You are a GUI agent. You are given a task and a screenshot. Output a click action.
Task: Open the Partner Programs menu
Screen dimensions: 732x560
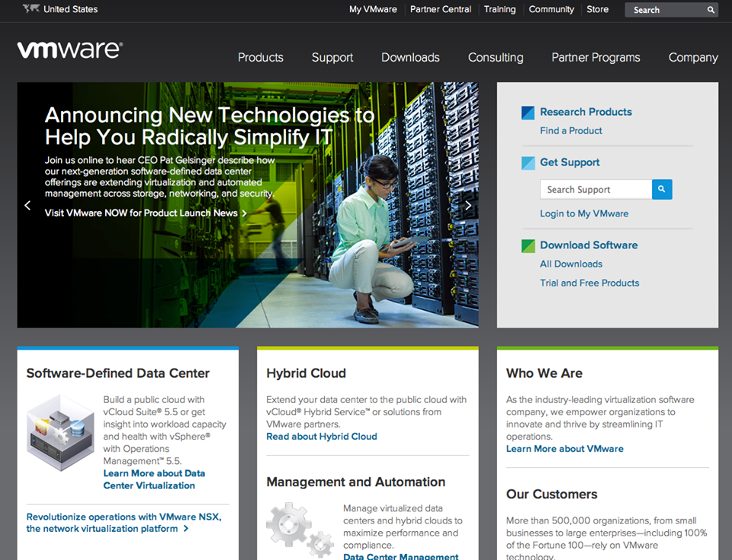(596, 57)
